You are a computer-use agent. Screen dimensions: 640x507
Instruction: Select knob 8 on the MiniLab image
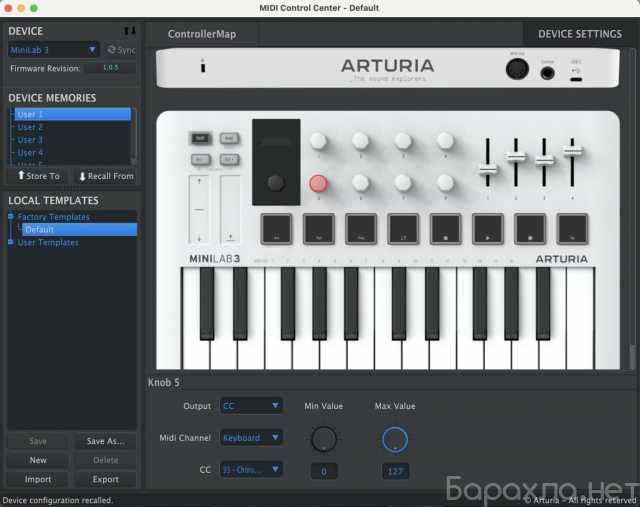pyautogui.click(x=445, y=184)
